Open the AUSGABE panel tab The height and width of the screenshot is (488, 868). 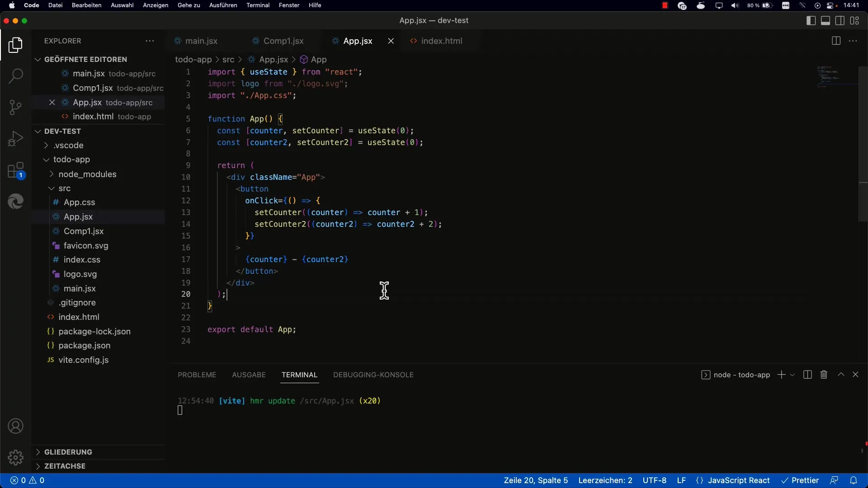(249, 375)
